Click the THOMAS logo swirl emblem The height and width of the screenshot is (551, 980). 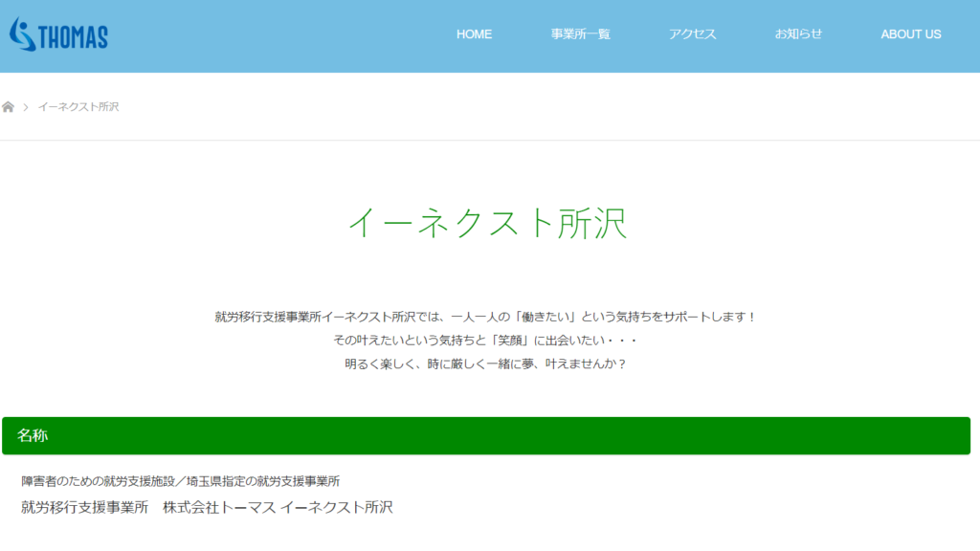pos(21,34)
